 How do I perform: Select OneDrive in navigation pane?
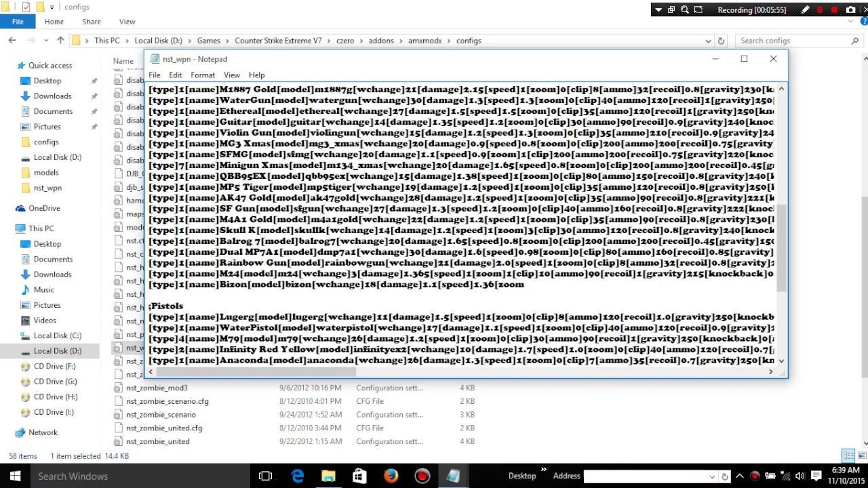(x=44, y=208)
